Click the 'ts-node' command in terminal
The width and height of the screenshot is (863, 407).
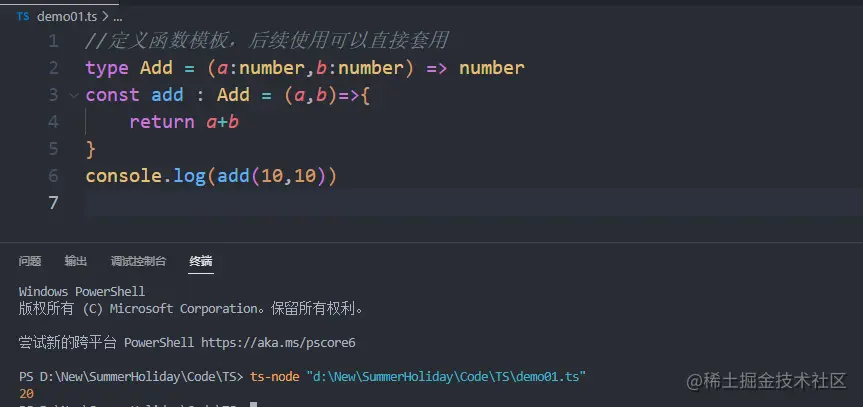(275, 377)
